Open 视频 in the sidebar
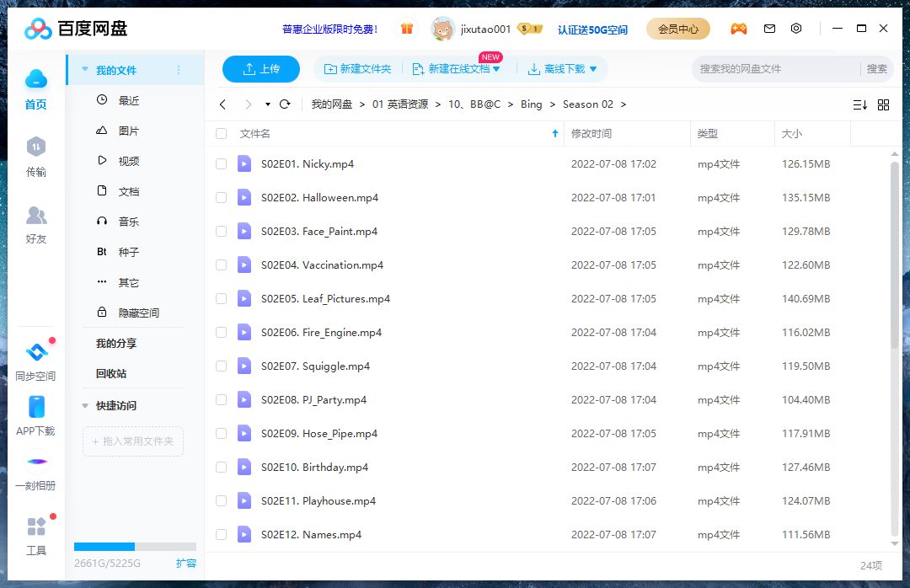The image size is (910, 588). pos(128,161)
